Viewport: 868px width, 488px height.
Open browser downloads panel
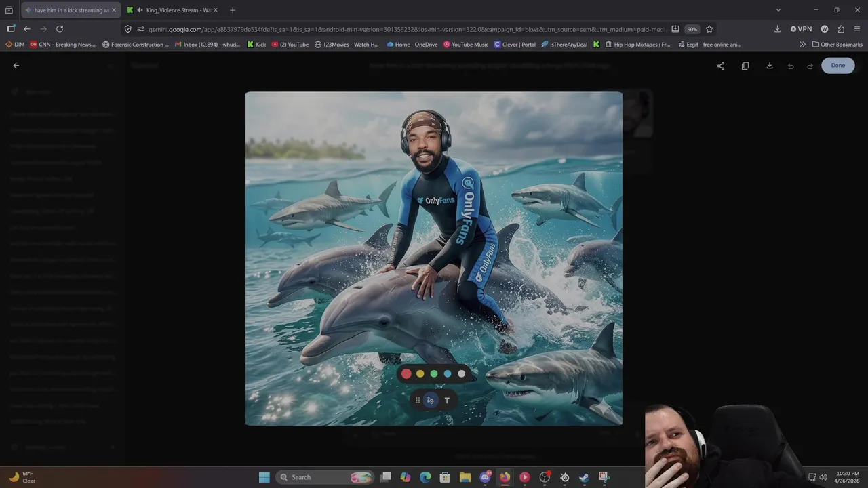coord(777,29)
